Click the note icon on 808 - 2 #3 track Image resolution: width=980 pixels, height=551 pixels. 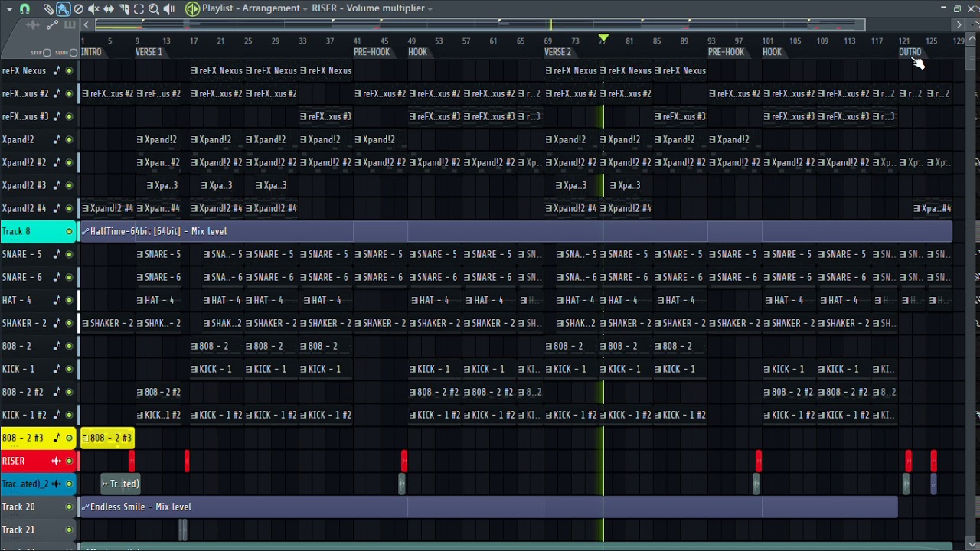pyautogui.click(x=57, y=438)
